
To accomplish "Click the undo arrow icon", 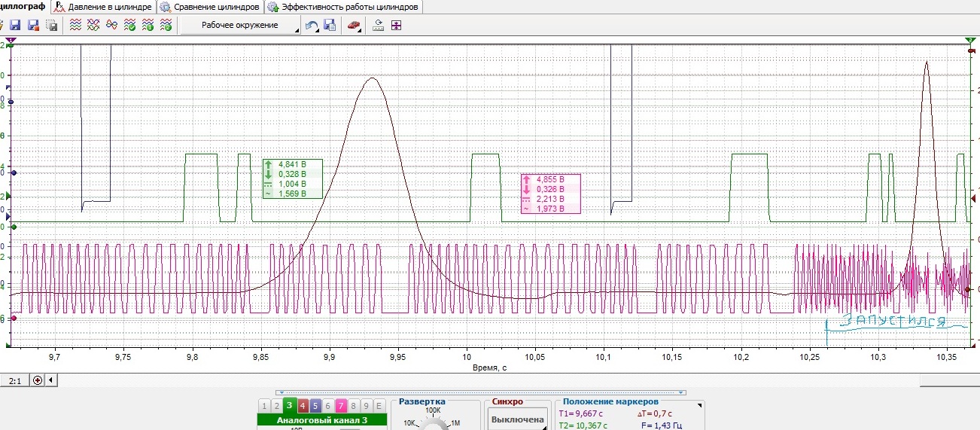I will [x=311, y=26].
